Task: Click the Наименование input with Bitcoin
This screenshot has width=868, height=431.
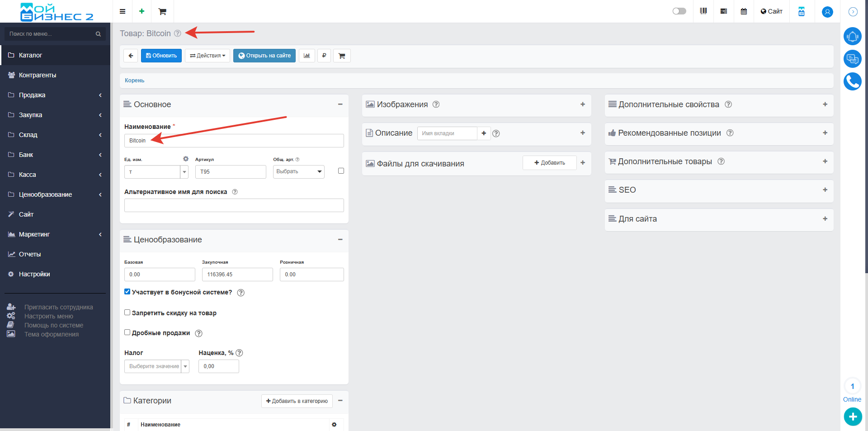Action: (x=234, y=141)
